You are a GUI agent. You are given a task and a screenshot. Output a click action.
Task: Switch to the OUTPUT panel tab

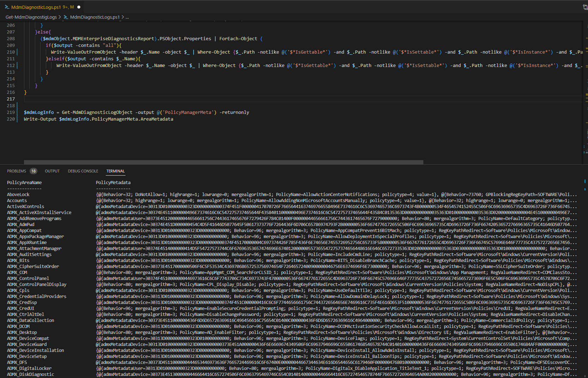point(52,171)
